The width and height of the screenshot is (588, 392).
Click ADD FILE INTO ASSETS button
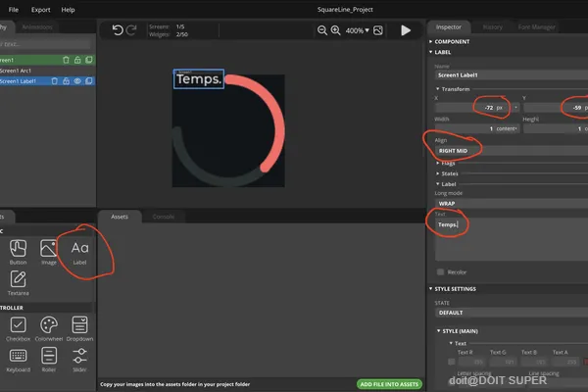coord(389,384)
